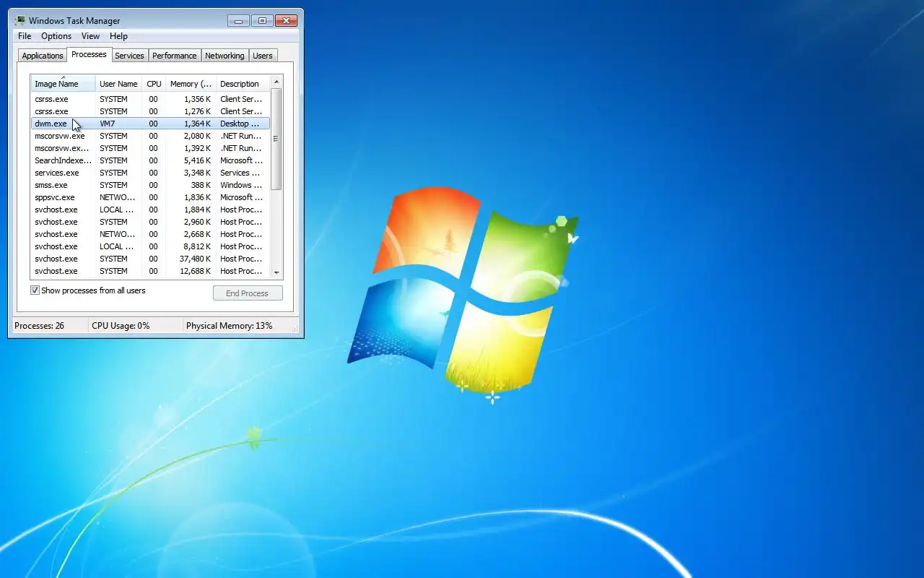Maximize the Windows Task Manager window
This screenshot has width=924, height=578.
coord(262,20)
